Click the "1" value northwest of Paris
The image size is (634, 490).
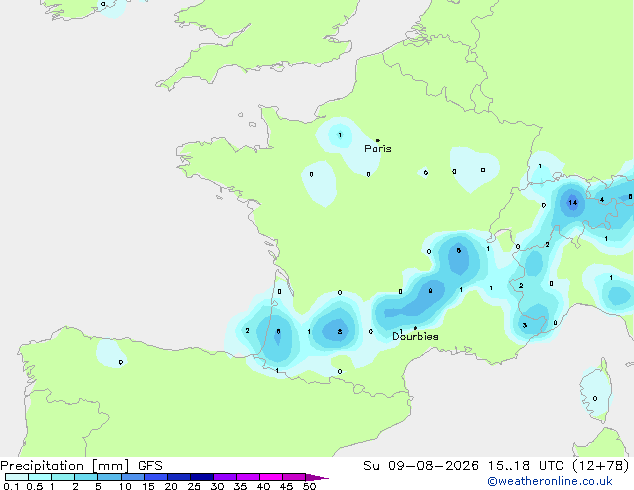[x=340, y=135]
